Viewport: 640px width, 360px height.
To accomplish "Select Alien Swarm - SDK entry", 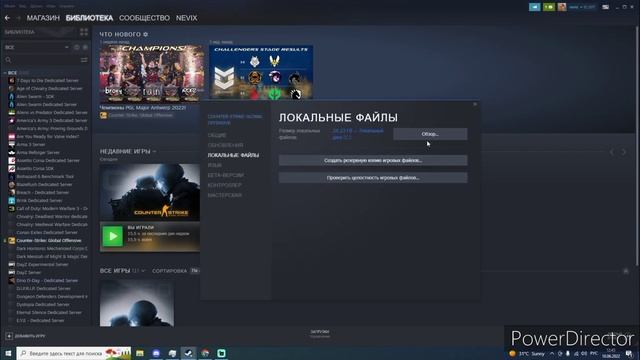I will [35, 97].
